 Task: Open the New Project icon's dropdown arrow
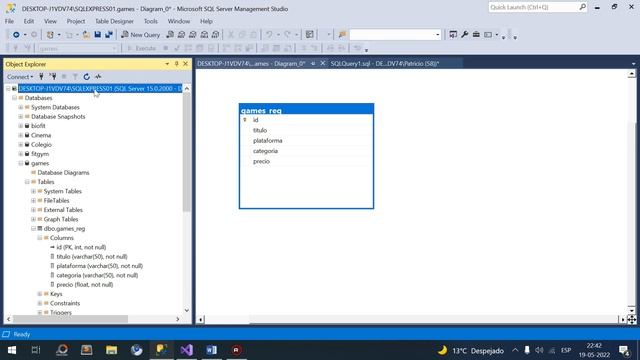59,35
